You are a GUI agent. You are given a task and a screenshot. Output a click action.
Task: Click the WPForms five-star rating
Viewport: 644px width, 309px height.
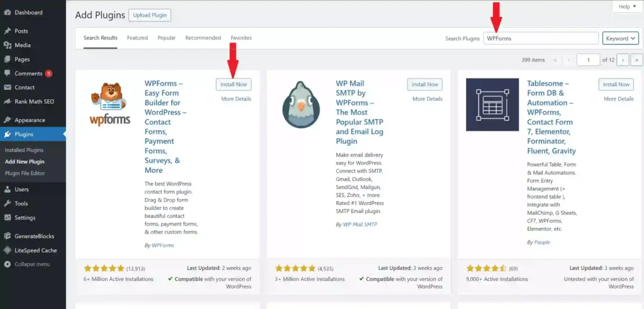[x=104, y=268]
